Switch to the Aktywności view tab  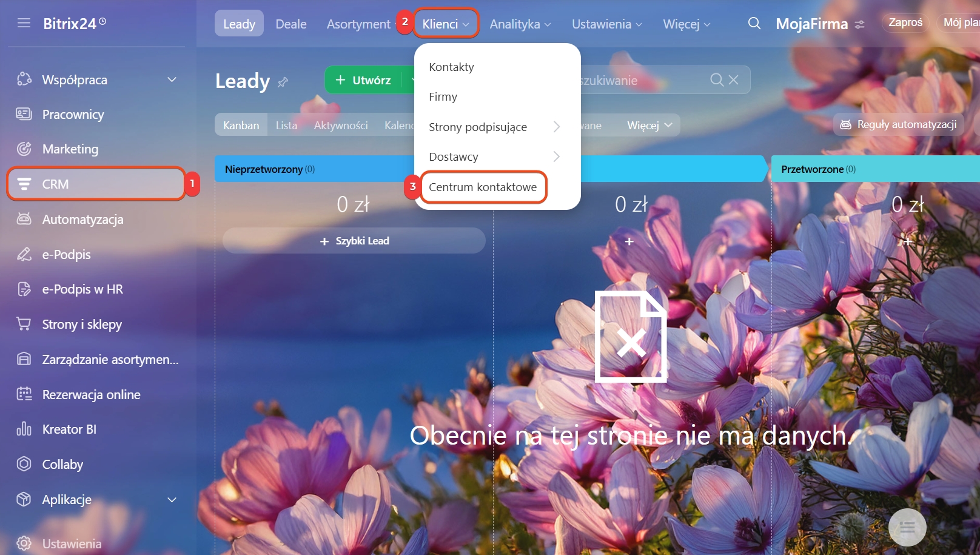341,125
